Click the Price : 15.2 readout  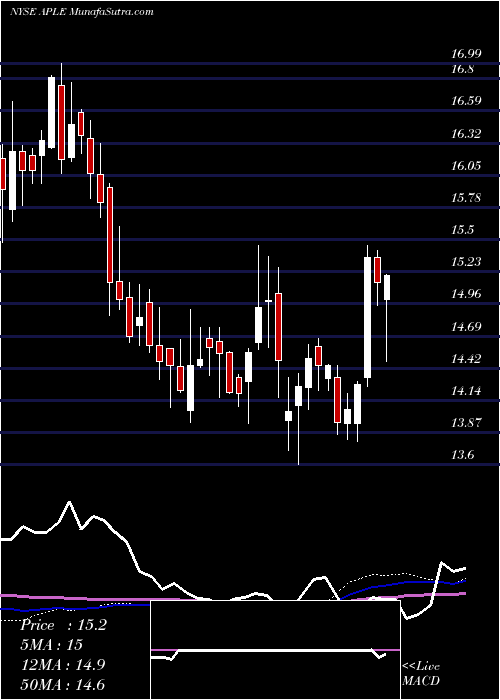coord(63,625)
